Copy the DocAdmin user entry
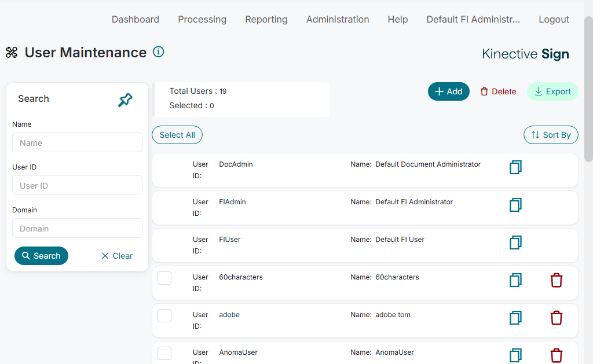This screenshot has height=364, width=593. pos(515,167)
